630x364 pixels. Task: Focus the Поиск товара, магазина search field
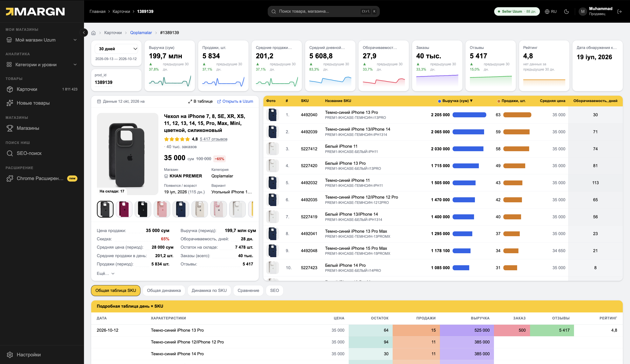[x=324, y=12]
